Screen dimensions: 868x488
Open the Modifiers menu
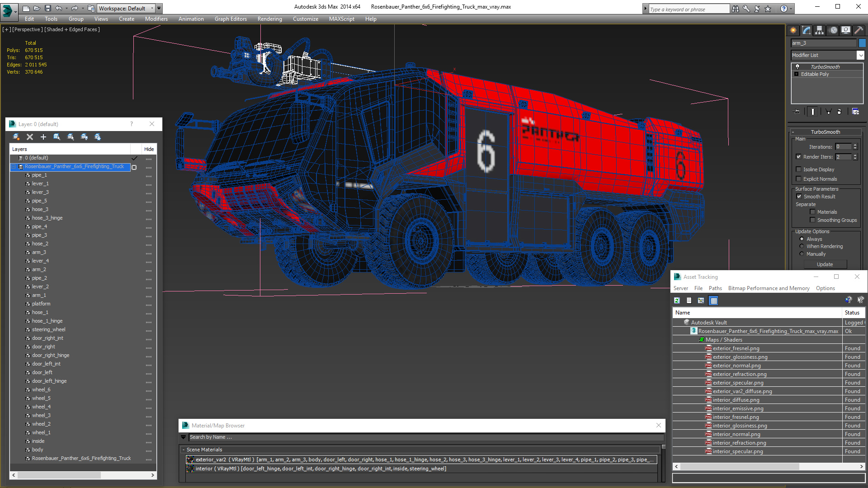pos(156,19)
